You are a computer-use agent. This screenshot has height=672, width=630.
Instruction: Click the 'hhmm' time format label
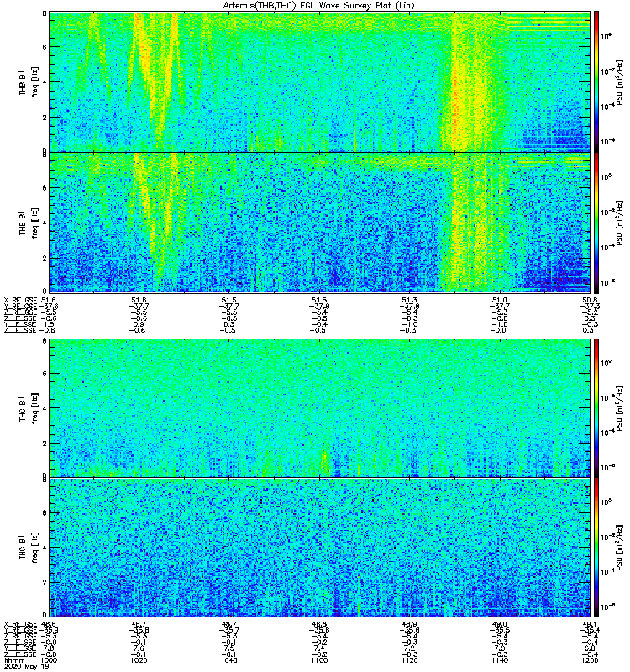point(14,660)
